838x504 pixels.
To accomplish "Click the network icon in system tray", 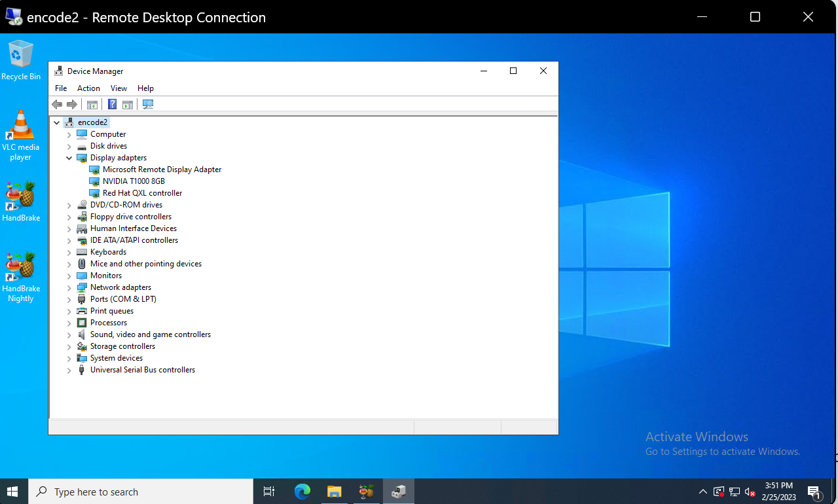I will click(735, 492).
